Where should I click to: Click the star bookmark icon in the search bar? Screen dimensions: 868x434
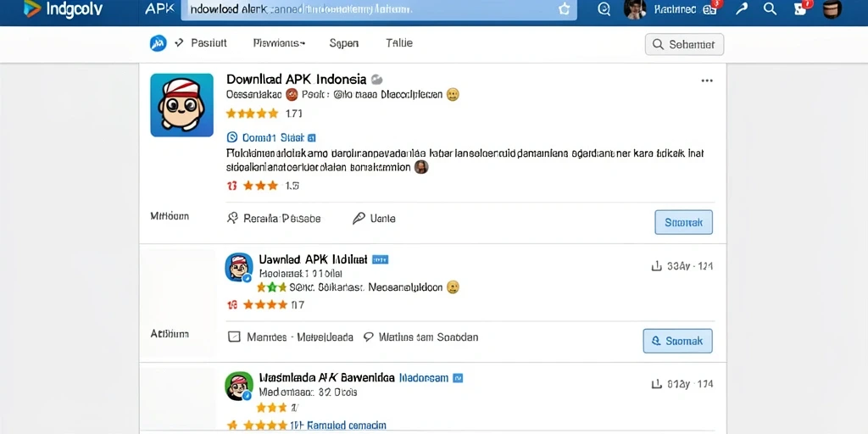tap(564, 9)
